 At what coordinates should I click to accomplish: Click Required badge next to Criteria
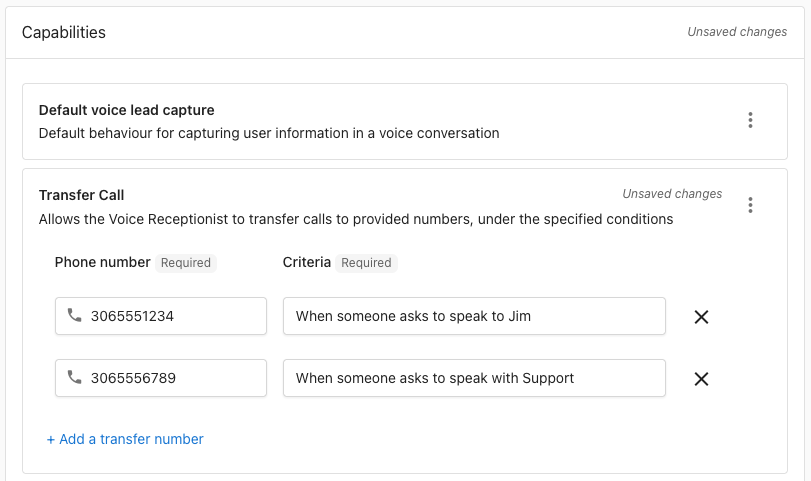tap(366, 263)
